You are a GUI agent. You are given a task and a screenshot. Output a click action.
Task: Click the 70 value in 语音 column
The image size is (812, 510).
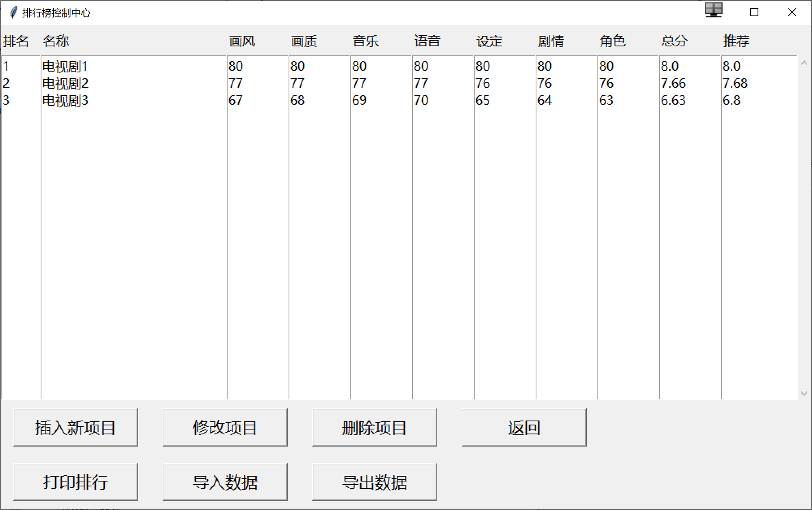[421, 100]
